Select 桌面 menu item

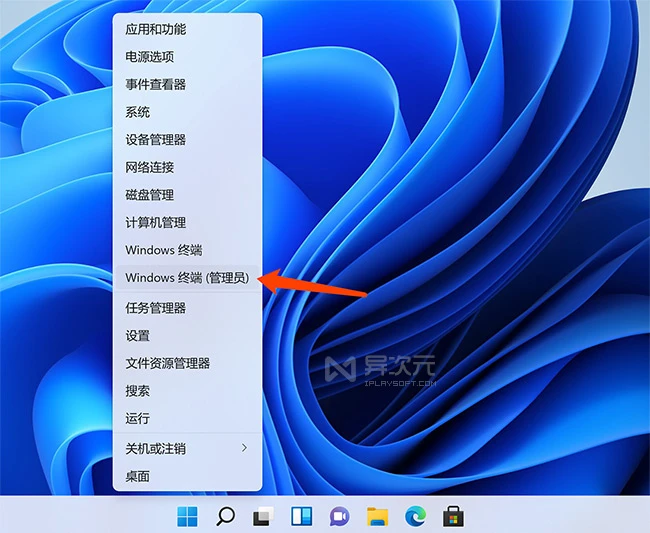click(x=187, y=476)
